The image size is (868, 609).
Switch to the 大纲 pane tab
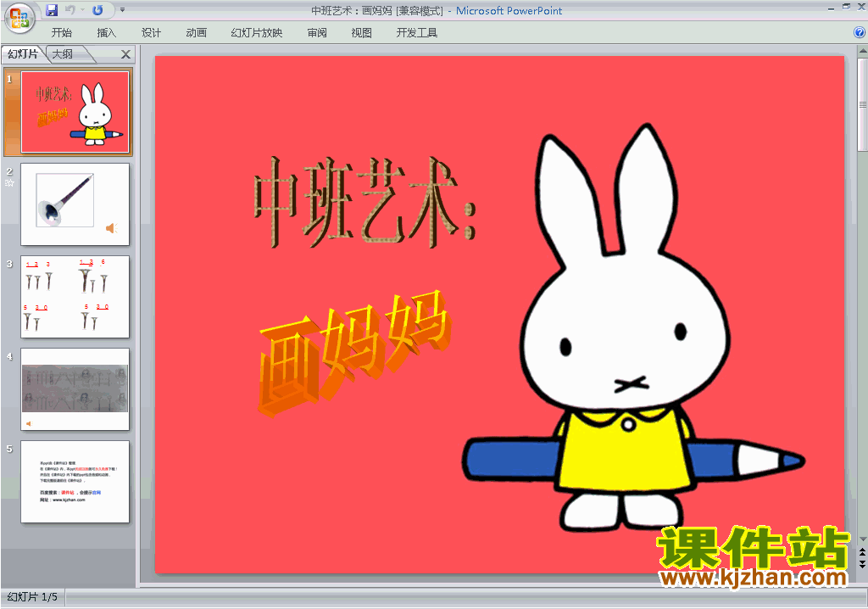pos(63,53)
